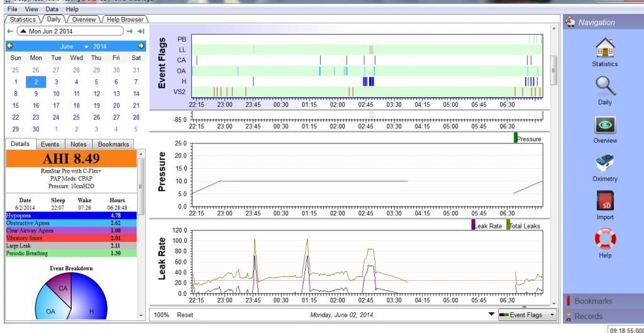
Task: Open Help lifebuoy icon
Action: [606, 239]
